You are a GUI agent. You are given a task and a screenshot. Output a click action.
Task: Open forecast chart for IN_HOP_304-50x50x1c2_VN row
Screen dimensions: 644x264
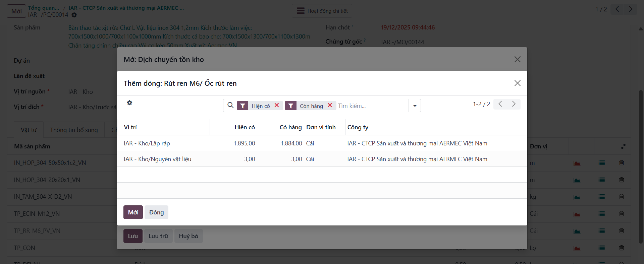pyautogui.click(x=577, y=163)
